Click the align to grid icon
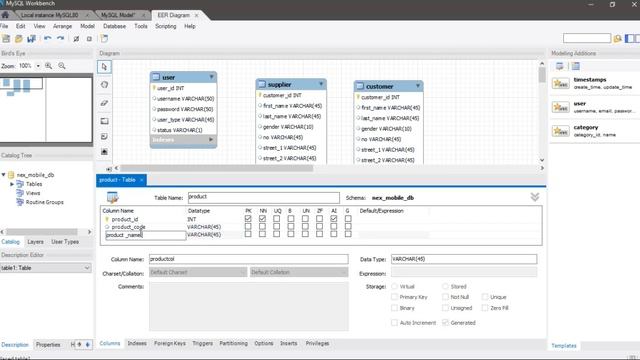640x360 pixels. point(89,39)
